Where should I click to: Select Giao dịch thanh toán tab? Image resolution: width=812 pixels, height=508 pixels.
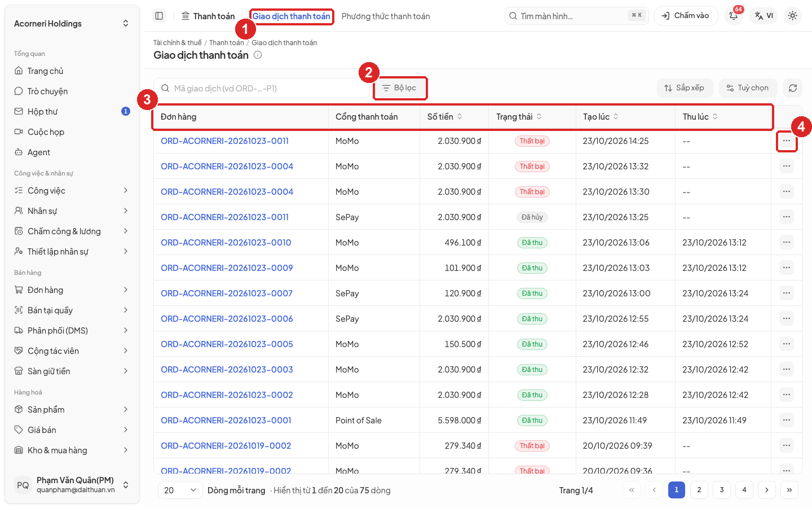pyautogui.click(x=292, y=16)
